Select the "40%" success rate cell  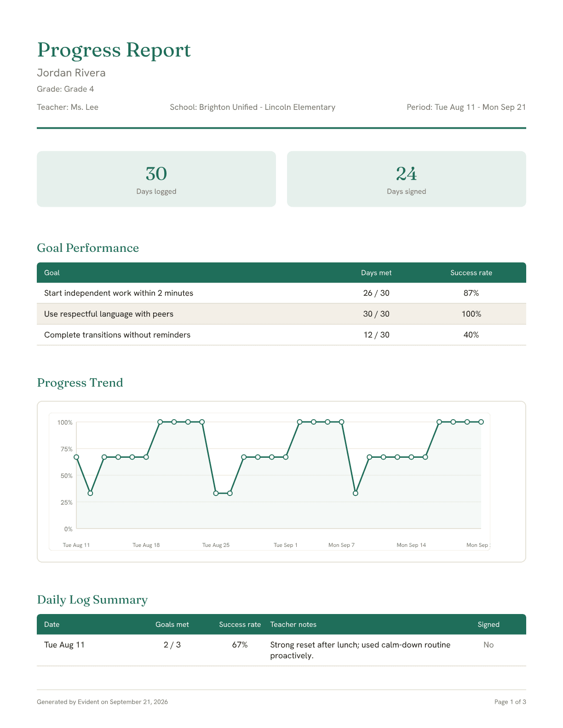471,335
